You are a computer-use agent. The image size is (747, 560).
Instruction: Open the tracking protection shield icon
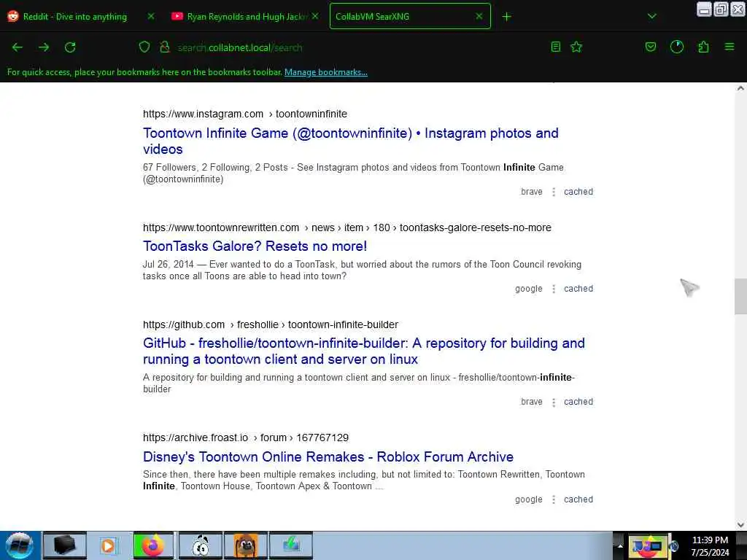click(144, 47)
